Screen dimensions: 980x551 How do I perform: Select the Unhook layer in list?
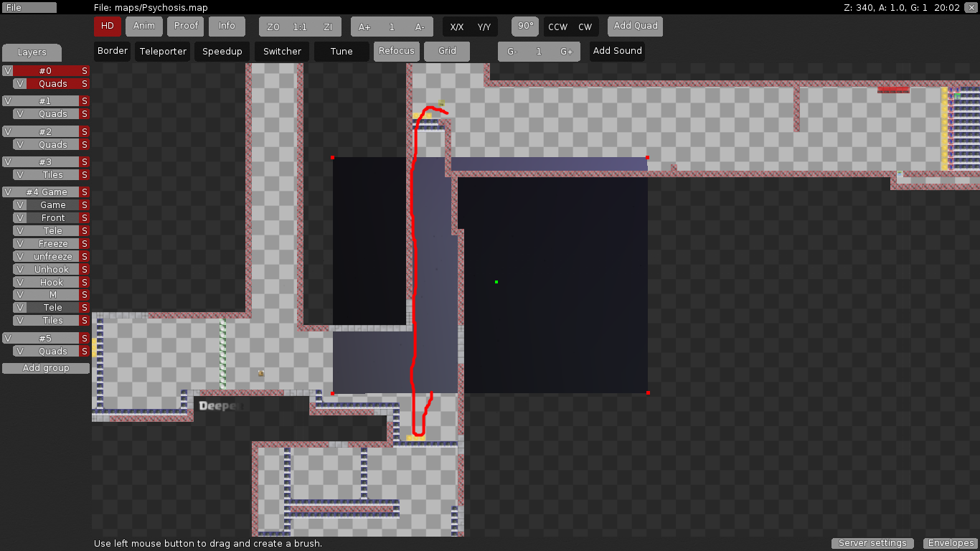coord(52,270)
